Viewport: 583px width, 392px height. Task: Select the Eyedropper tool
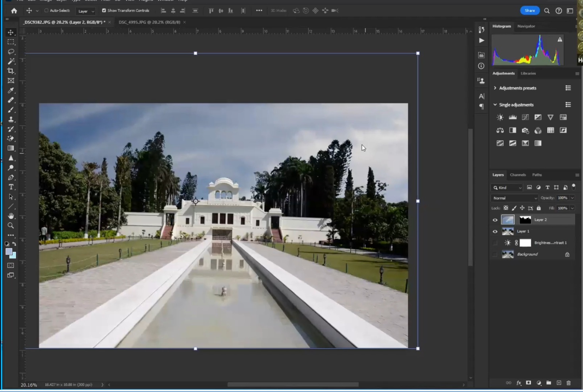(x=11, y=91)
